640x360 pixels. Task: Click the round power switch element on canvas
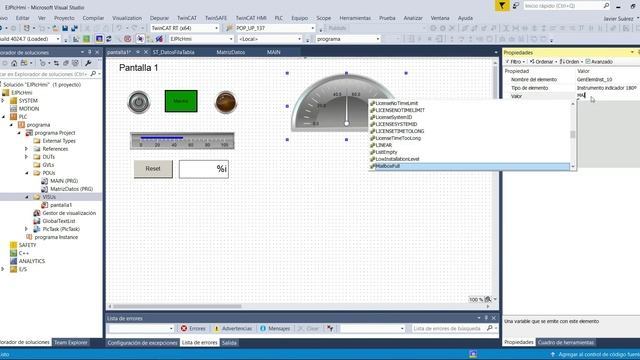coord(139,102)
